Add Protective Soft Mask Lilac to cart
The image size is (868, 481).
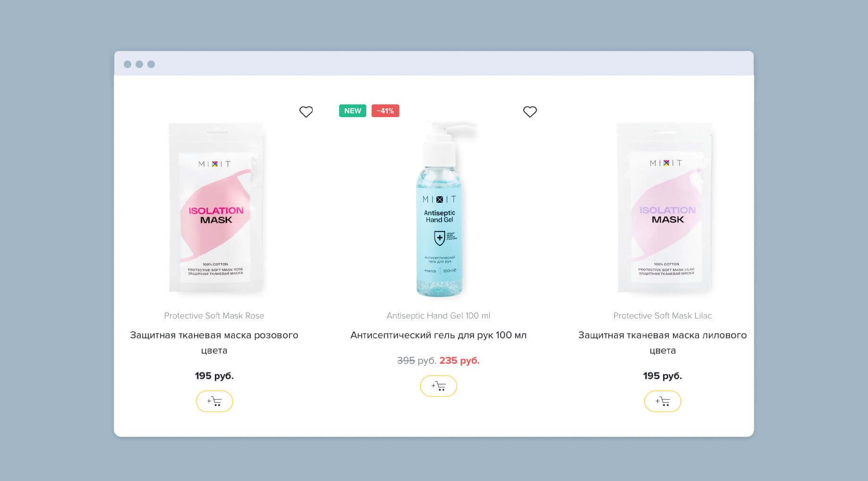[x=663, y=401]
